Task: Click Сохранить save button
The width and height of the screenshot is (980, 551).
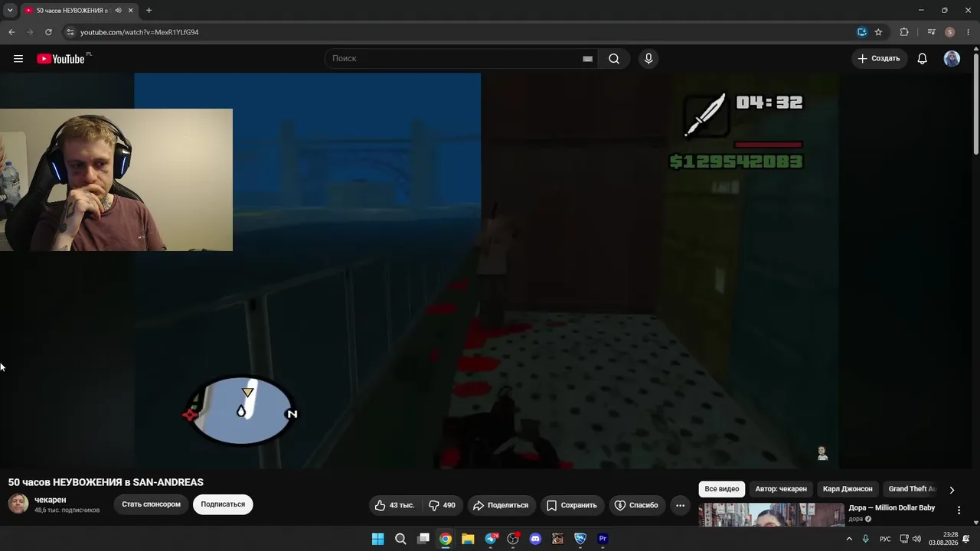Action: pos(571,505)
